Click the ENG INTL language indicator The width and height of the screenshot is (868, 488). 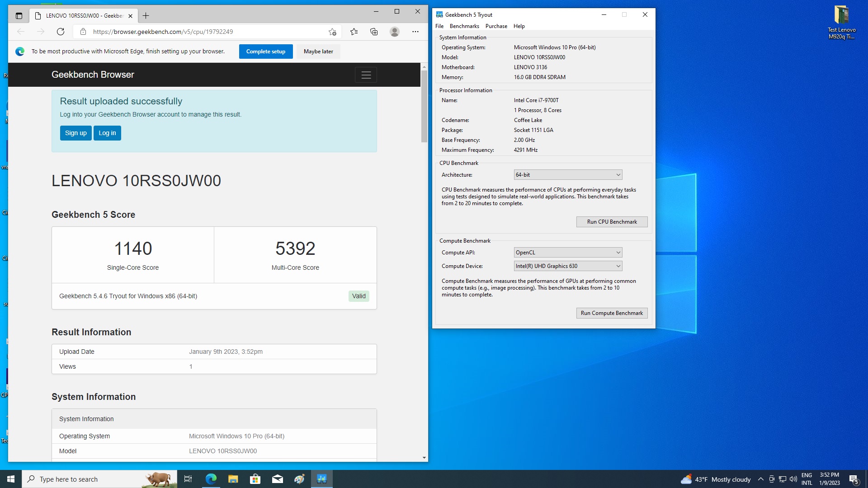coord(807,479)
